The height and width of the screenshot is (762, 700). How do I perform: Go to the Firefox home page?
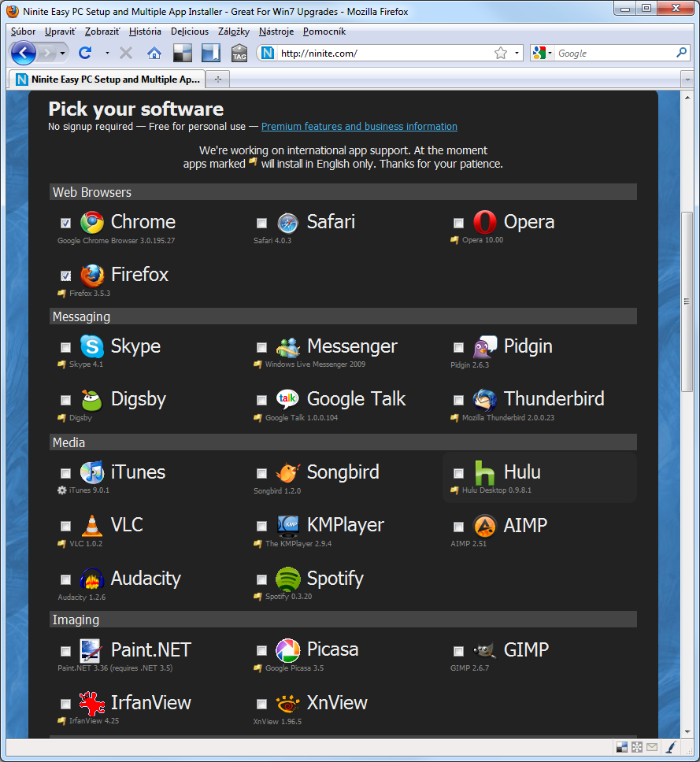[154, 53]
